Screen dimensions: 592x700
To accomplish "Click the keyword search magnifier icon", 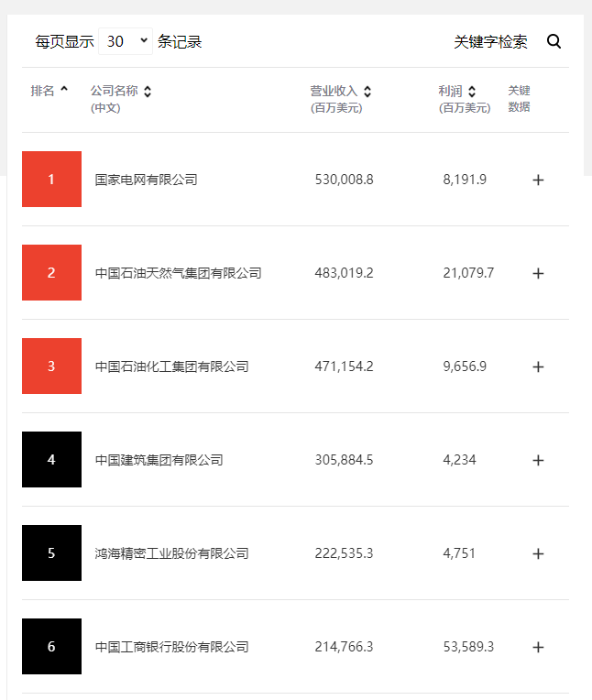I will pyautogui.click(x=554, y=41).
